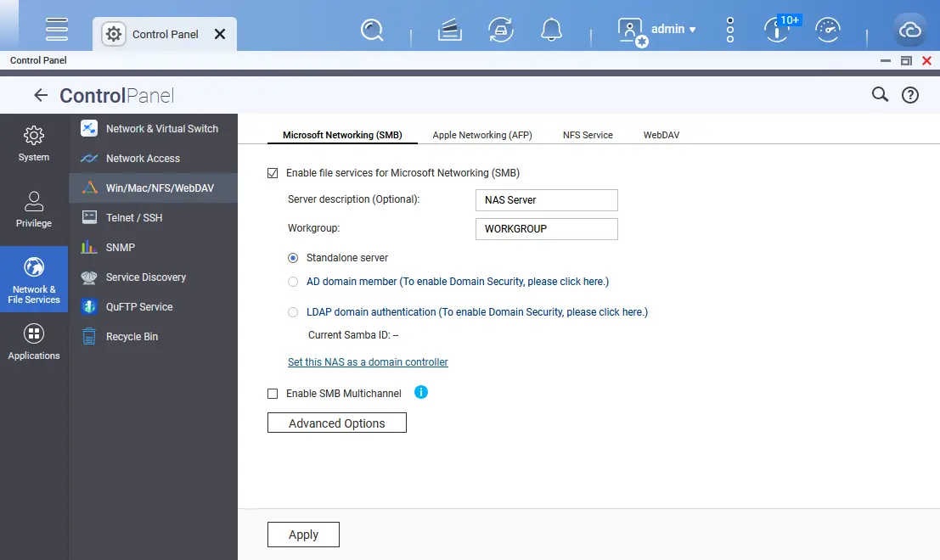Click the Apply button

(303, 535)
